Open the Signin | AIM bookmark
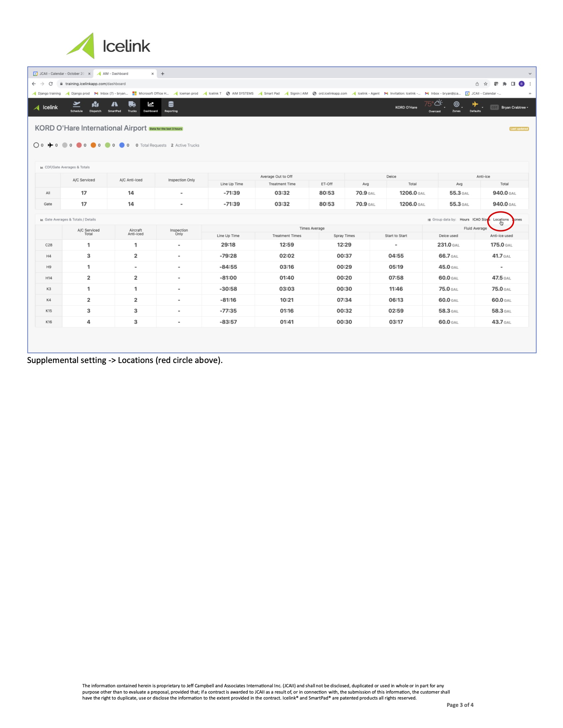The image size is (563, 728). click(x=296, y=94)
